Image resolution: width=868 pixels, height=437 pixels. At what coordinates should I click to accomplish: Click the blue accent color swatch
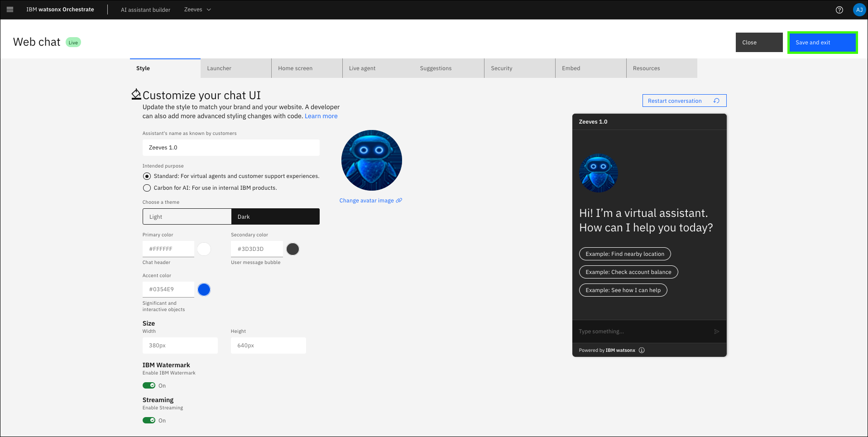coord(204,289)
